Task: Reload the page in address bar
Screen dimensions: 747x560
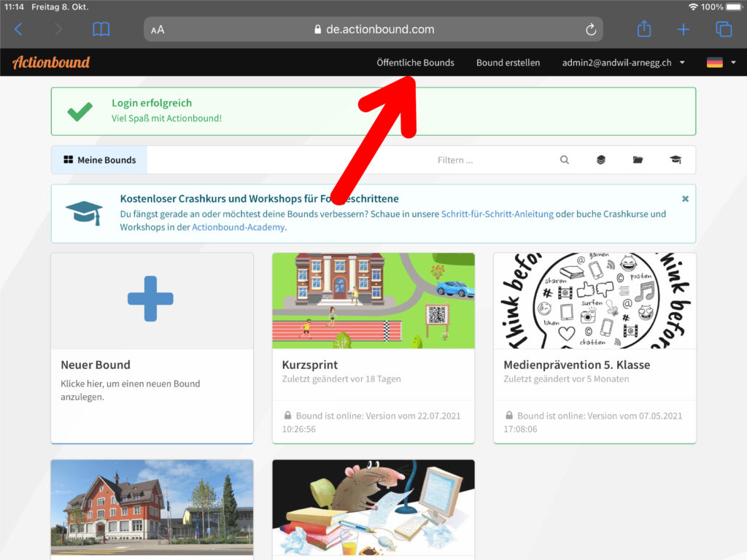Action: click(591, 30)
